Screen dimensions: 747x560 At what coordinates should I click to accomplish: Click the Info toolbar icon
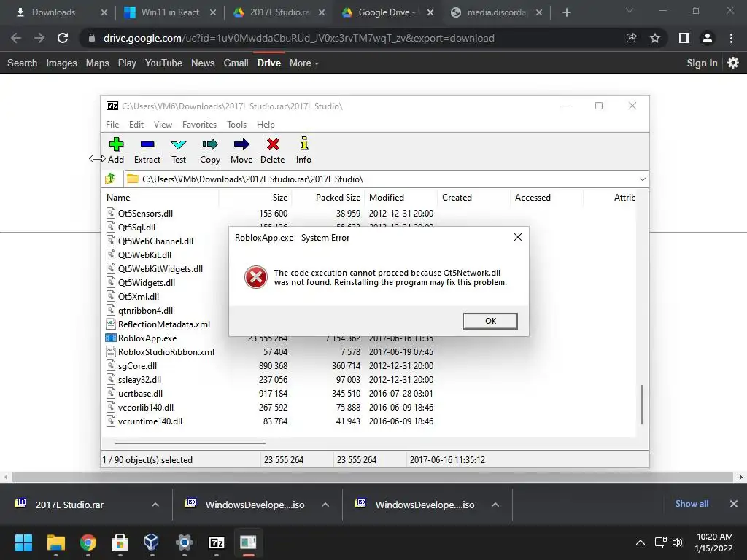point(304,144)
